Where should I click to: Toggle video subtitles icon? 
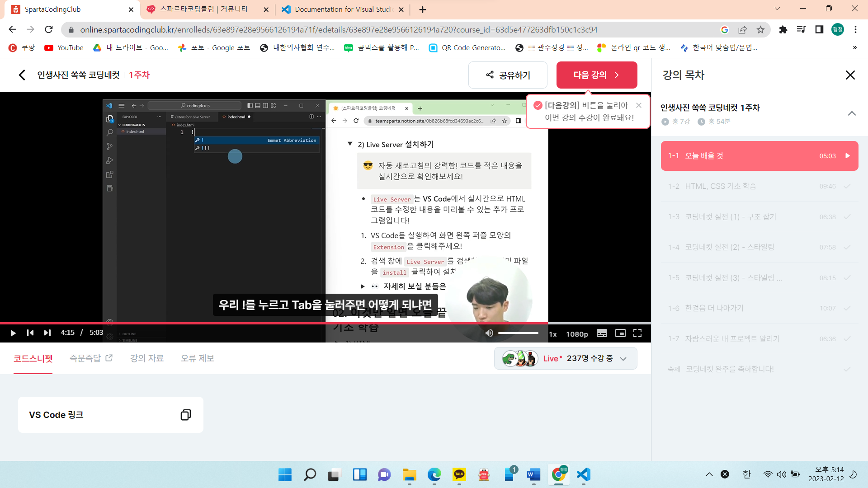(x=602, y=333)
